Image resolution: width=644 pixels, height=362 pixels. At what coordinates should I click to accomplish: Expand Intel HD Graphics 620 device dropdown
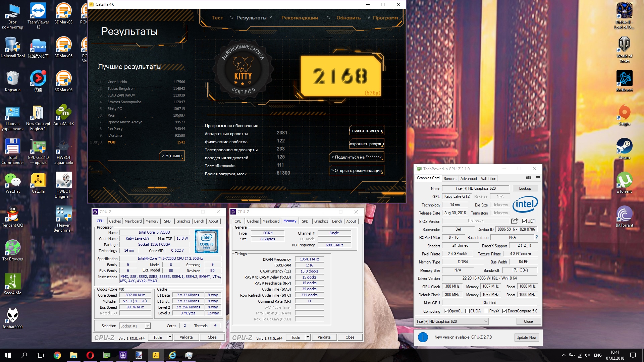[452, 321]
